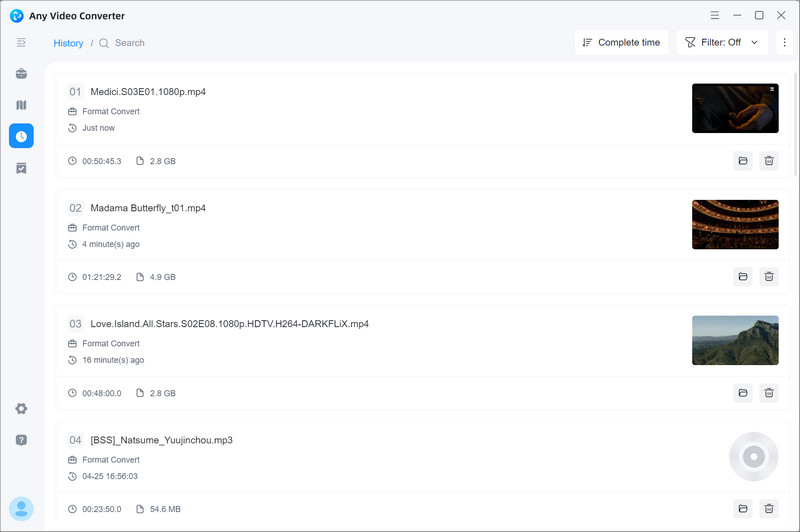Expand the Filter: Off dropdown
The image size is (800, 532).
tap(722, 43)
